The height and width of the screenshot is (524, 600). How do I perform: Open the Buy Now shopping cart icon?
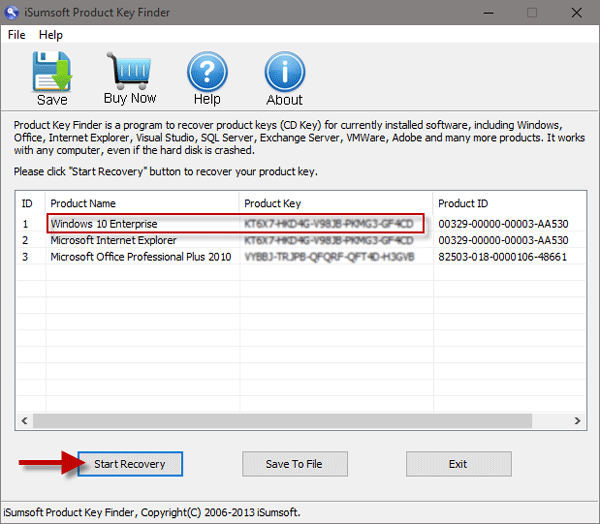pyautogui.click(x=129, y=69)
